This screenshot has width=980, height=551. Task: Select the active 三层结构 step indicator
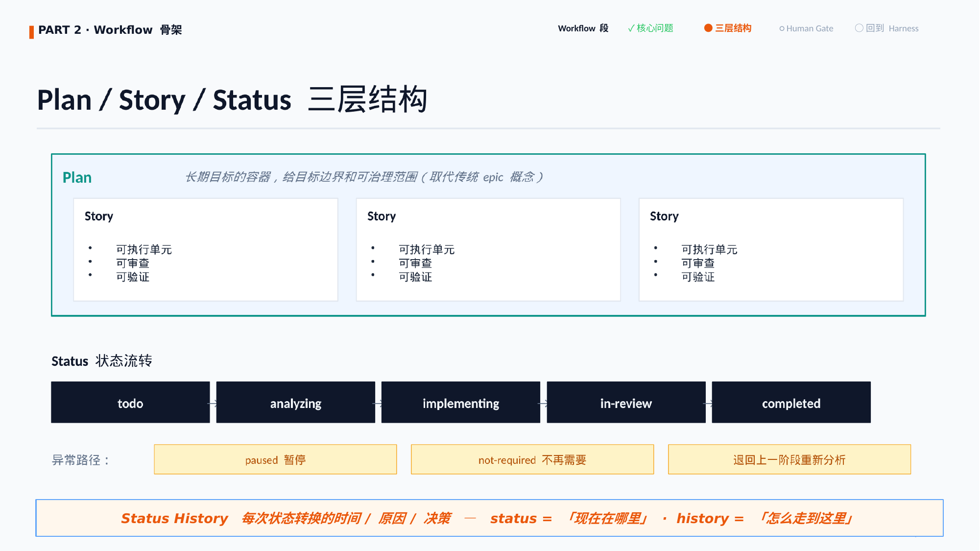[x=728, y=28]
